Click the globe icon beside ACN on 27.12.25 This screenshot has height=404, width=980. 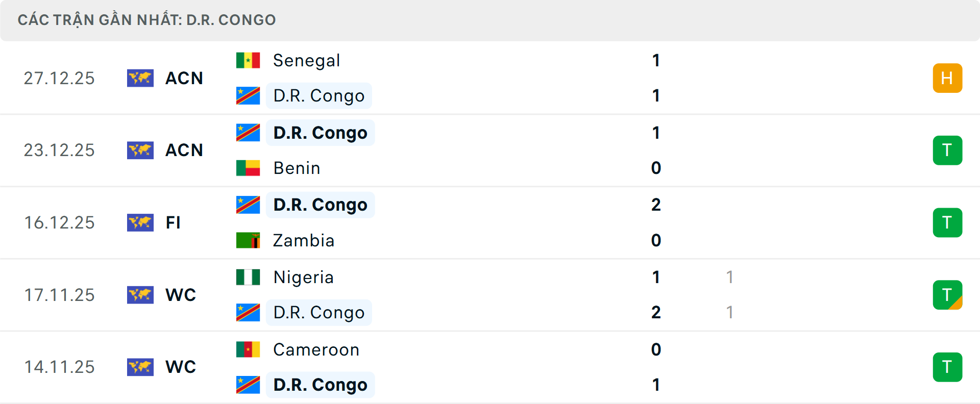point(140,78)
